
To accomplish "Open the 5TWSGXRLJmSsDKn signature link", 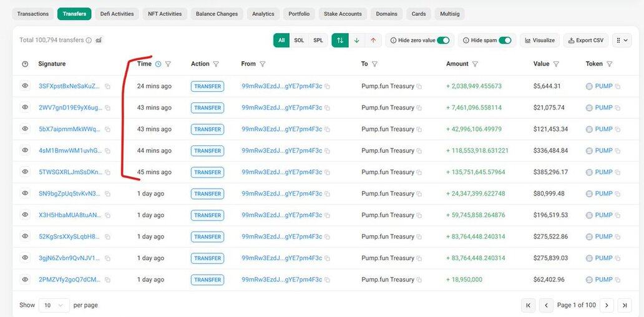I will pos(70,172).
